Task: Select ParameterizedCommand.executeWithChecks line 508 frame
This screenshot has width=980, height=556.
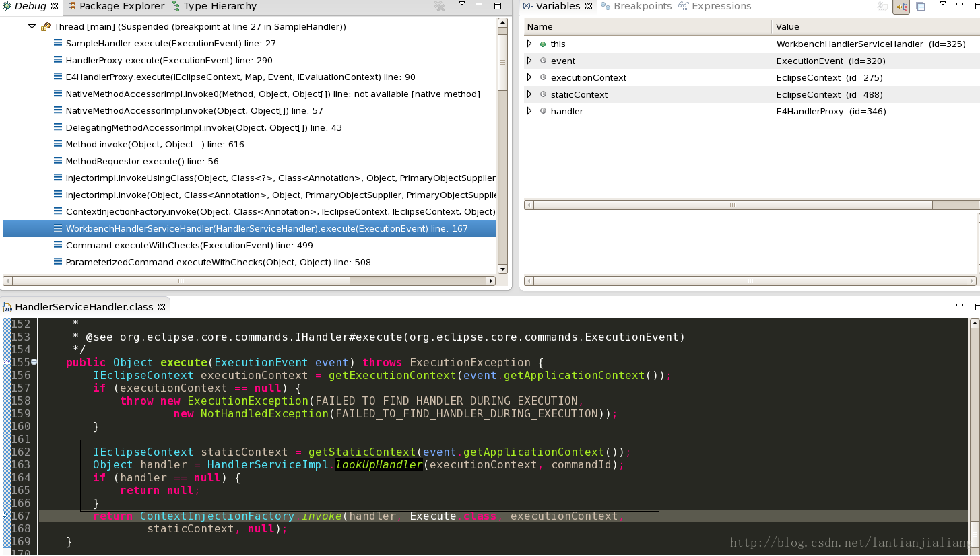Action: tap(218, 262)
